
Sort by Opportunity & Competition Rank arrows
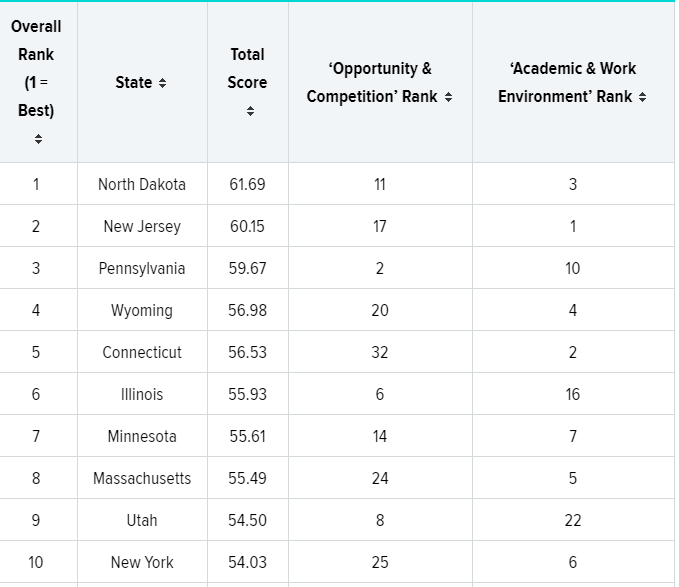[448, 98]
